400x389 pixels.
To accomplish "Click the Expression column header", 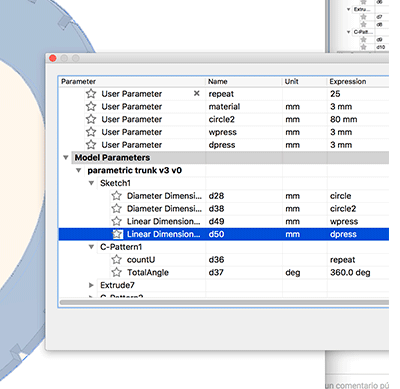I will (348, 82).
